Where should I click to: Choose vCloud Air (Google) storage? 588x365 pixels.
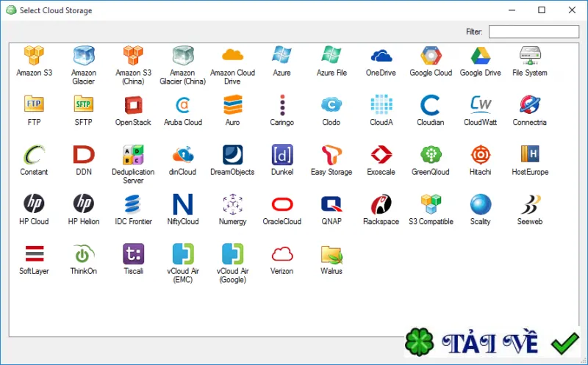[232, 253]
